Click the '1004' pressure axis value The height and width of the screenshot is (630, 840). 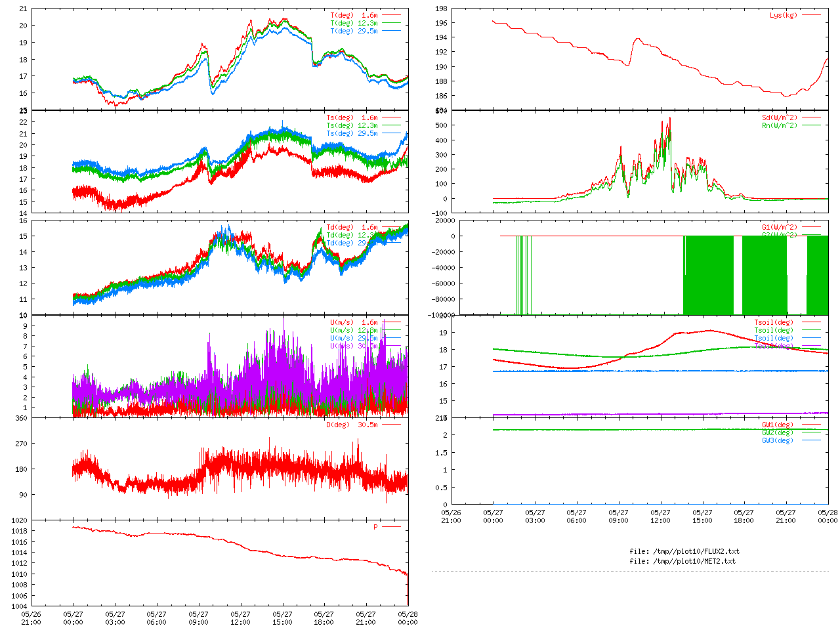[x=19, y=606]
